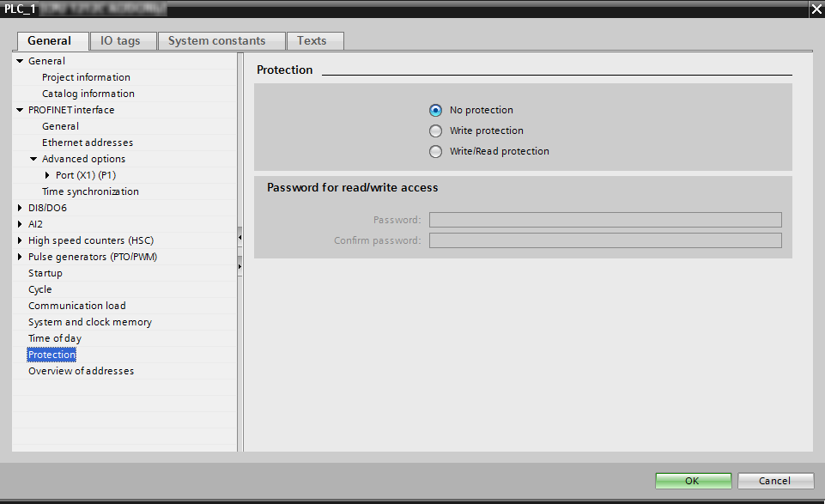Open the System constants tab

point(216,40)
